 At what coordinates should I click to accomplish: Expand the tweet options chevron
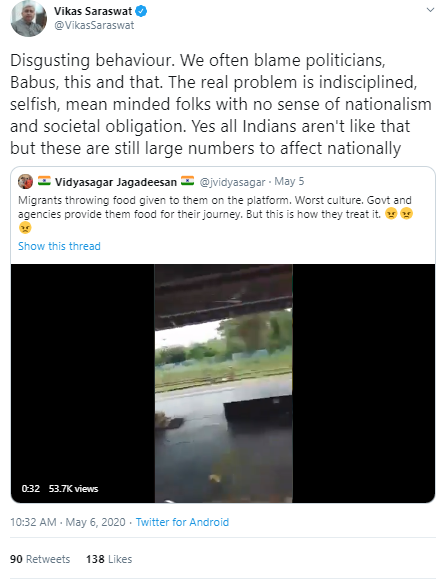pyautogui.click(x=430, y=10)
